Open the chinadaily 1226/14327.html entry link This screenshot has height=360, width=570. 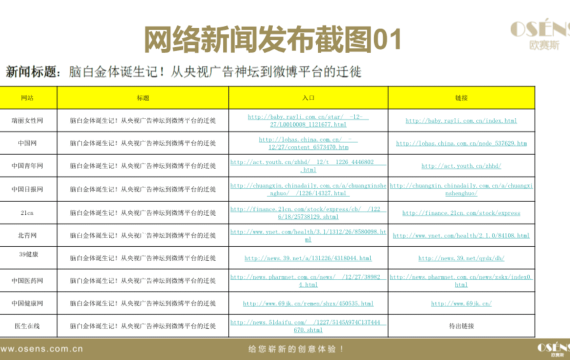coord(308,189)
